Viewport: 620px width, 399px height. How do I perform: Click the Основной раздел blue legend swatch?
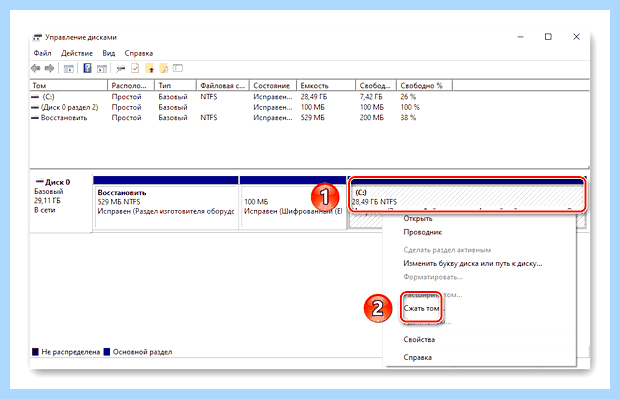tap(106, 352)
